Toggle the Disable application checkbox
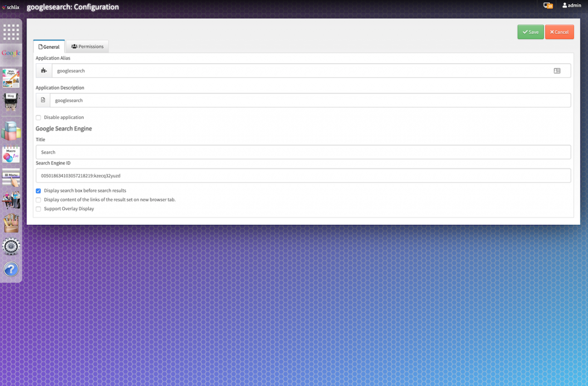This screenshot has height=386, width=588. pos(39,117)
